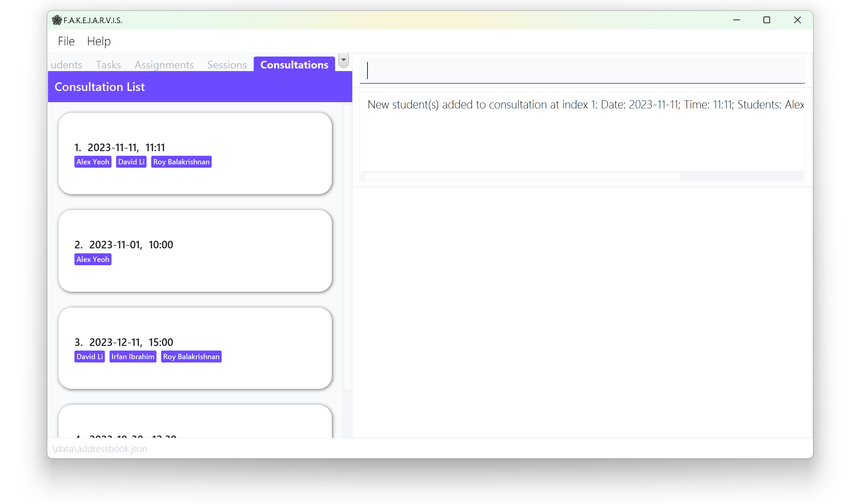Click the Irfan Ibrahim tag on consultation 3

[x=132, y=357]
